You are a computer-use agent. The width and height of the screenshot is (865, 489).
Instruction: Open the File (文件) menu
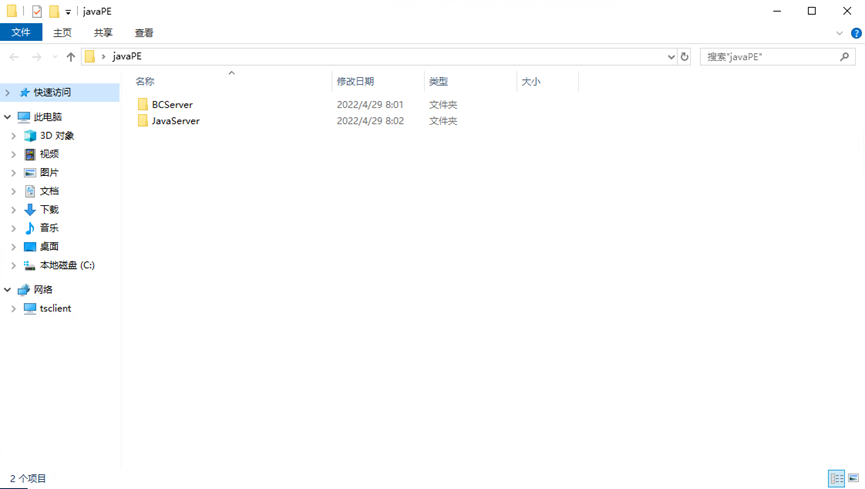click(x=21, y=33)
